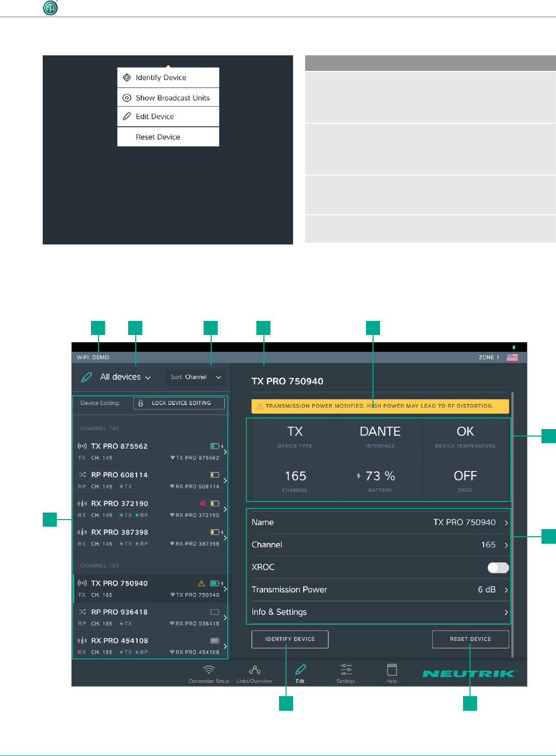
Task: Click warning triangle on TX PRO 750940 row
Action: [201, 583]
